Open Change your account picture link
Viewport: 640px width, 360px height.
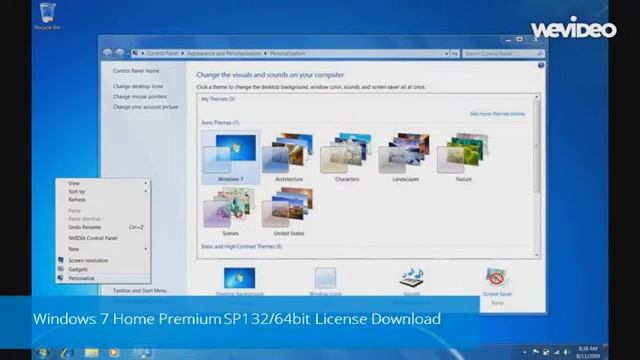coord(145,107)
